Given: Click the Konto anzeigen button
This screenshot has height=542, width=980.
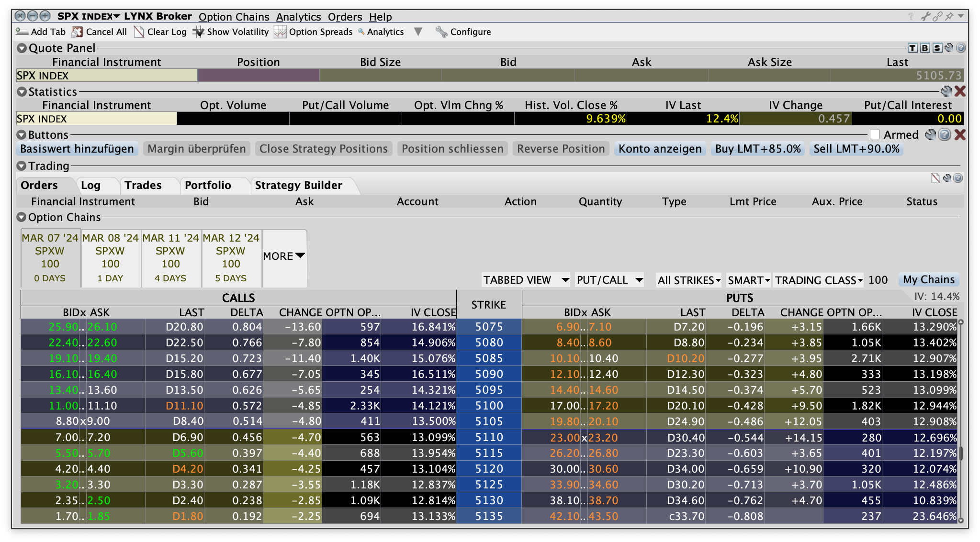Looking at the screenshot, I should 660,149.
